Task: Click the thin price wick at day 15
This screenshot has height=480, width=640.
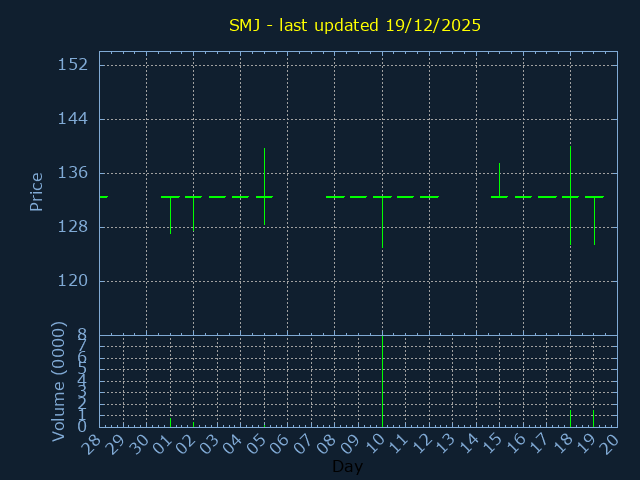Action: [x=499, y=178]
